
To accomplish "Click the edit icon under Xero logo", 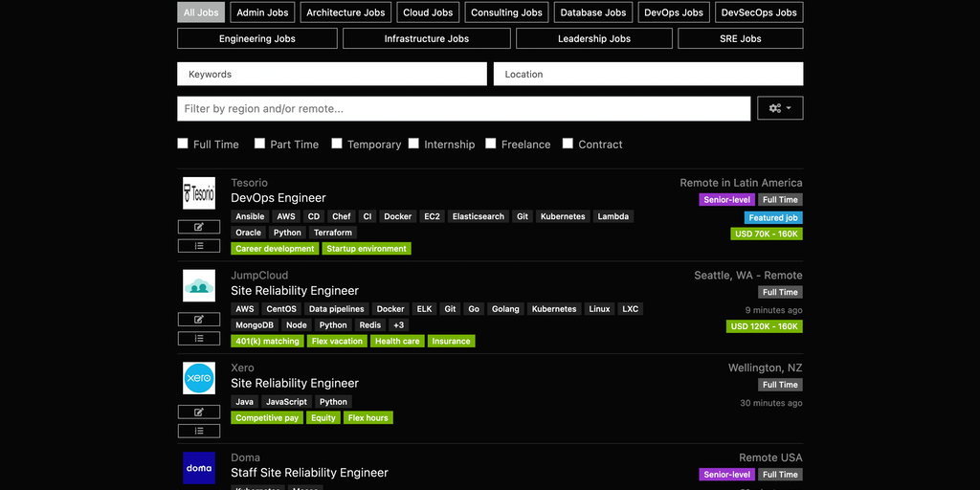I will (x=199, y=412).
